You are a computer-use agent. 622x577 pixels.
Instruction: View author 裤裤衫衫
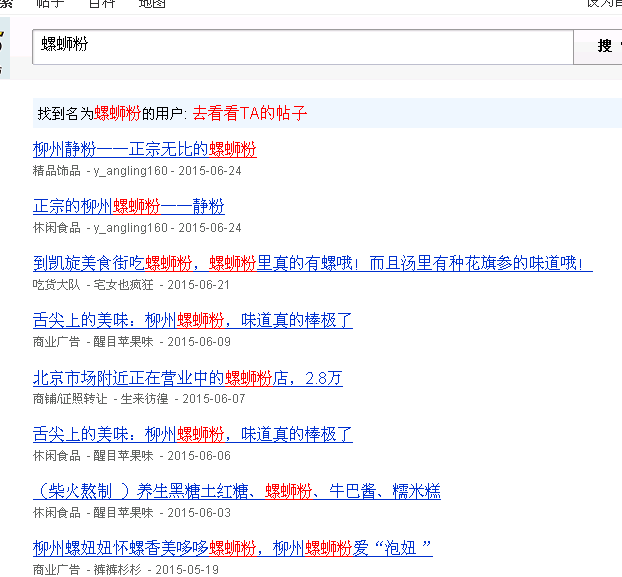[x=117, y=569]
